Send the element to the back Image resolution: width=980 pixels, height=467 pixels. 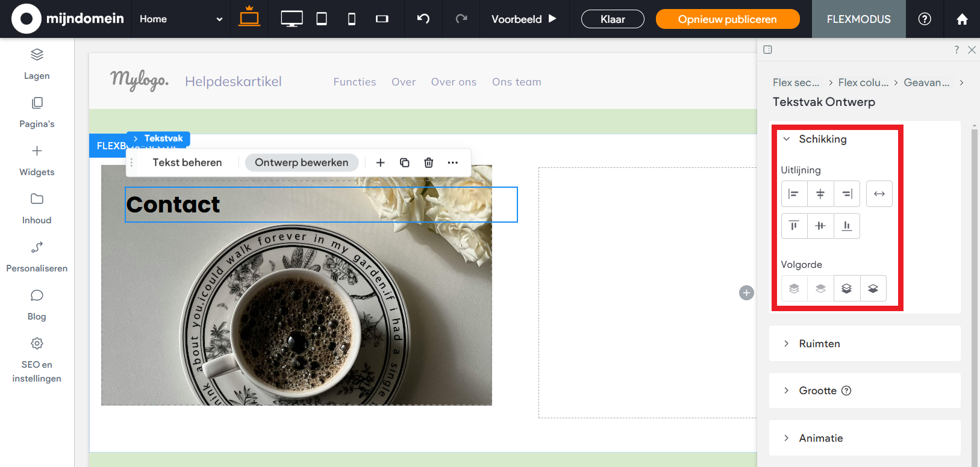coord(873,288)
